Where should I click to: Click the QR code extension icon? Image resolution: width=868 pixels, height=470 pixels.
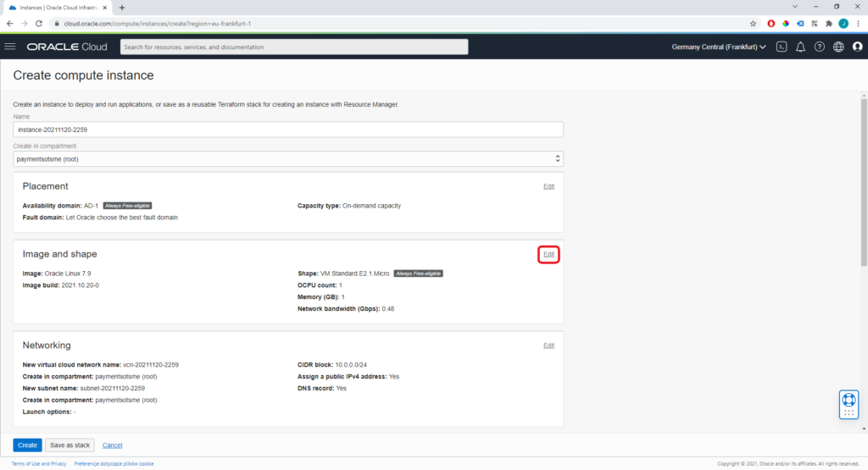click(x=815, y=24)
